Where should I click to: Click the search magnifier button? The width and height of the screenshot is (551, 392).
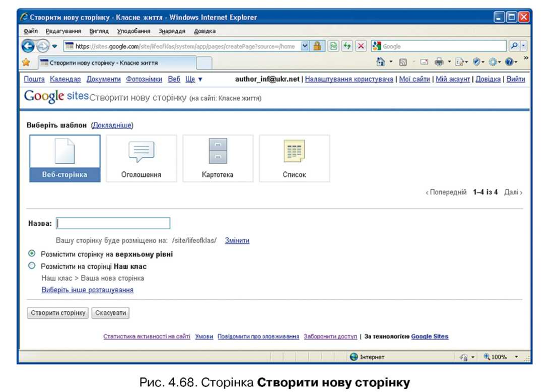pos(514,46)
